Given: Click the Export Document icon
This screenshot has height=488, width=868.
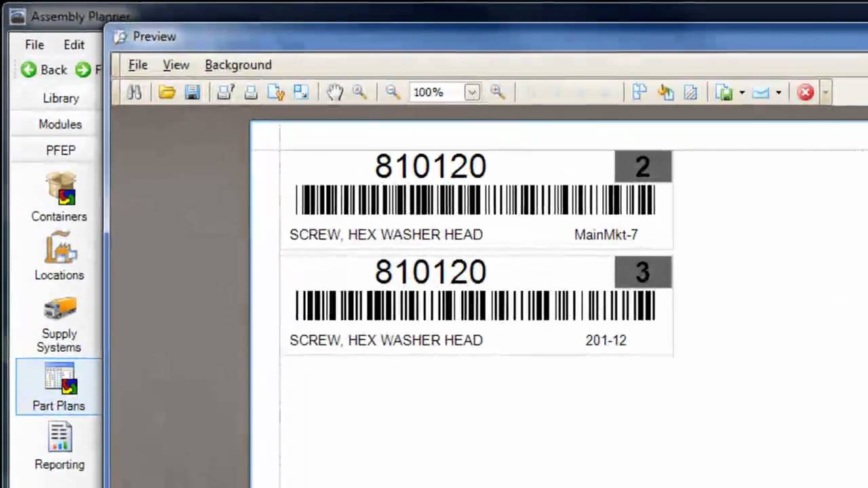Looking at the screenshot, I should pyautogui.click(x=724, y=92).
